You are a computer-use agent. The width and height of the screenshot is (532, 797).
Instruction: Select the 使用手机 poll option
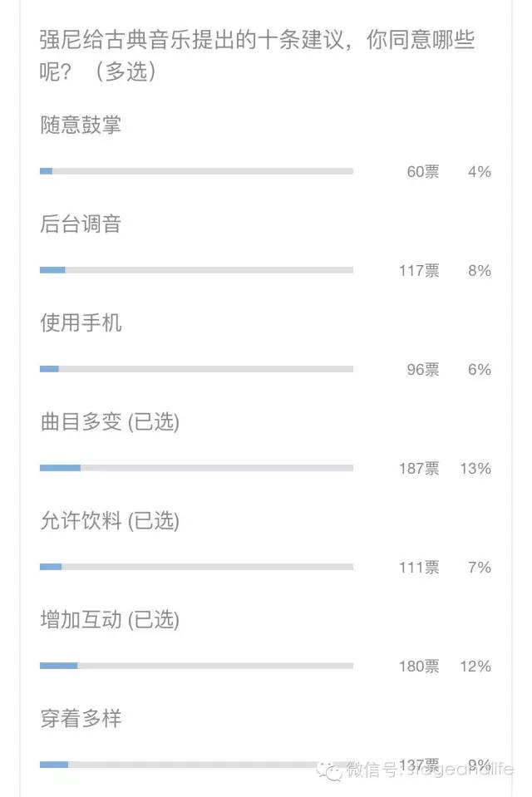point(81,322)
